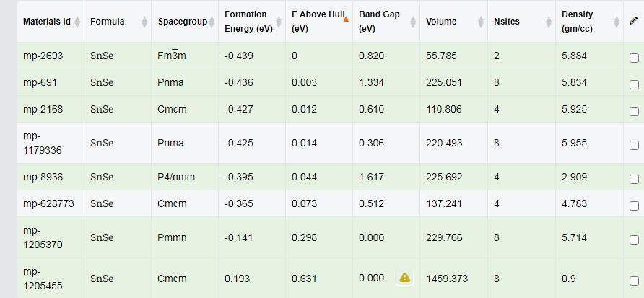Open the mp-1179336 material entry
The width and height of the screenshot is (644, 298).
[45, 143]
